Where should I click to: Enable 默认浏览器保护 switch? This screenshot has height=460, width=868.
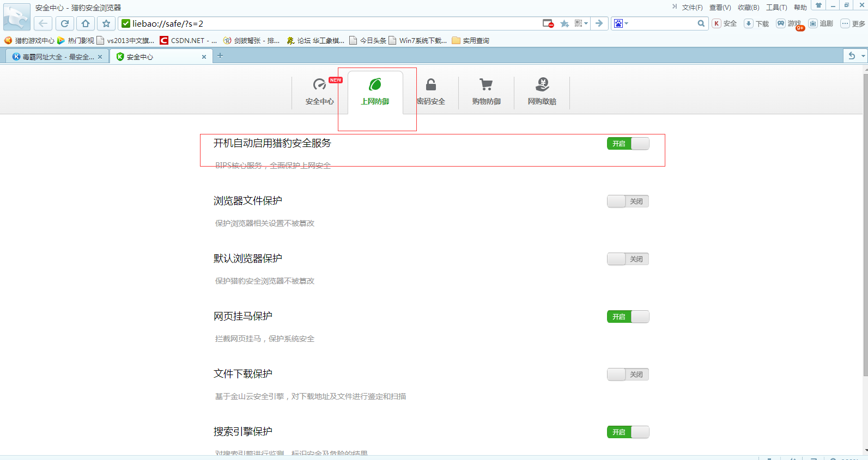point(628,259)
